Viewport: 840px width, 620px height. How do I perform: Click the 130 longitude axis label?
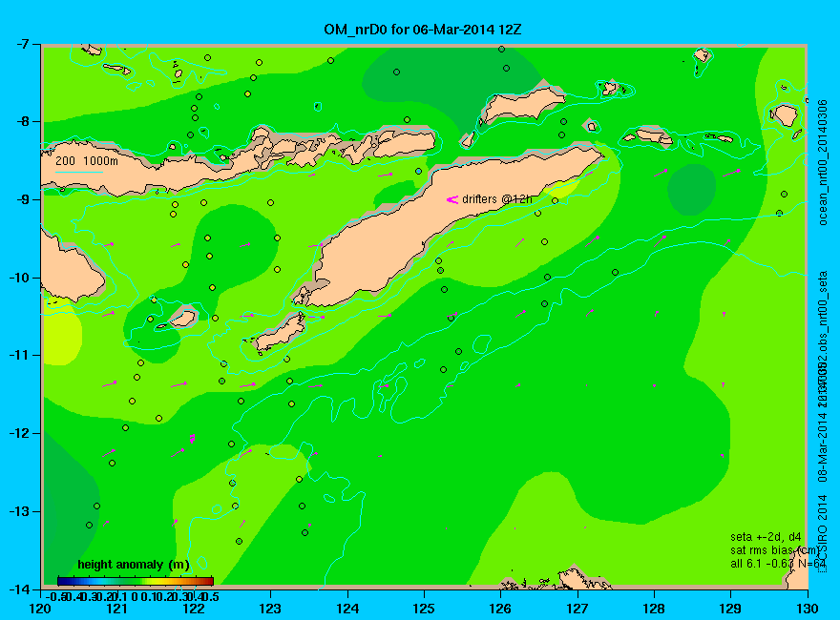point(807,610)
